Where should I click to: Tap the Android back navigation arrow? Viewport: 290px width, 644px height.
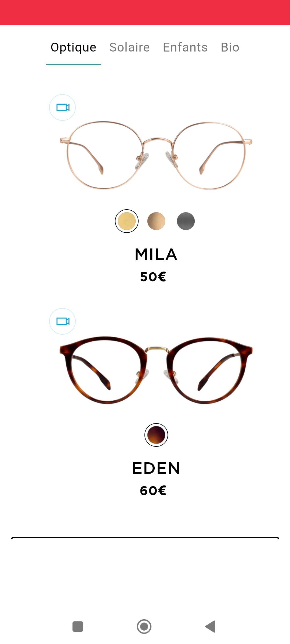pos(211,627)
